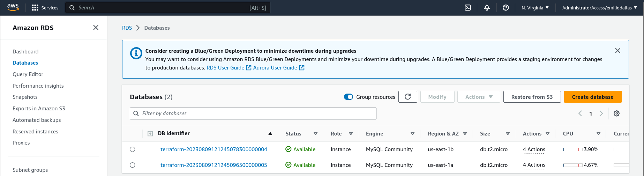Click the Filter by databases field
Image resolution: width=644 pixels, height=176 pixels.
click(253, 113)
